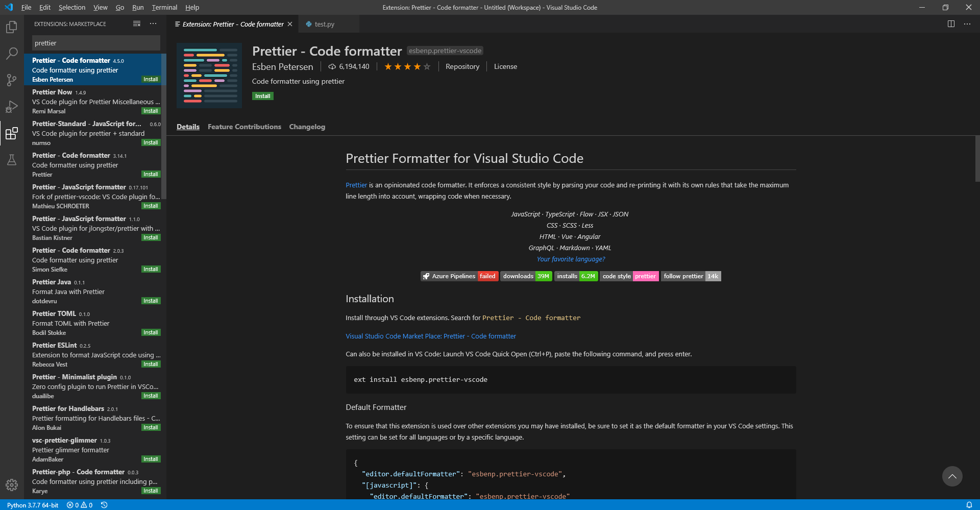Click Python 3.7.7 64-bit interpreter status
This screenshot has height=510, width=980.
pos(33,505)
